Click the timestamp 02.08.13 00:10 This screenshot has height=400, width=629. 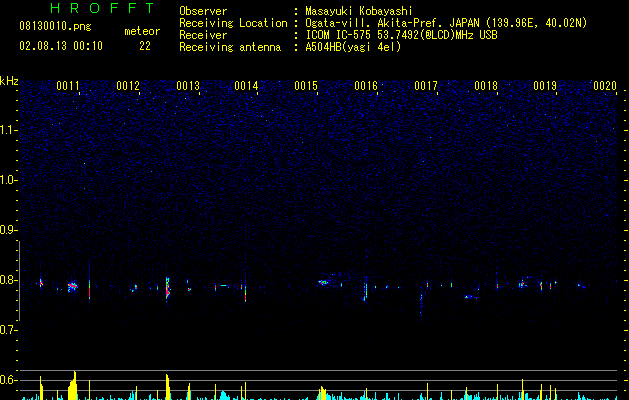click(61, 46)
